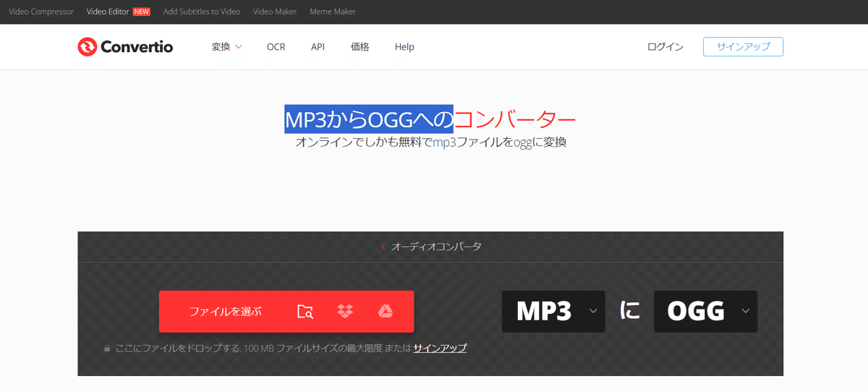868x392 pixels.
Task: Click the lock icon near drop text
Action: tap(107, 348)
